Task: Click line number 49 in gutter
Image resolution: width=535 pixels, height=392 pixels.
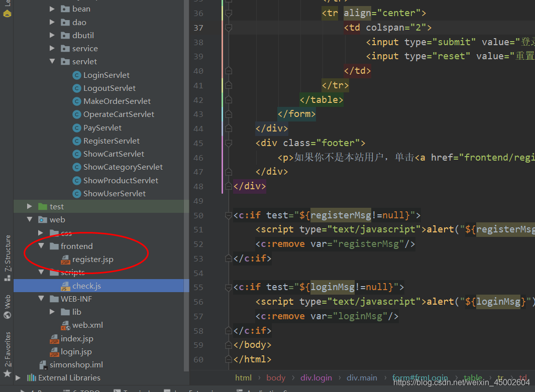Action: 198,201
